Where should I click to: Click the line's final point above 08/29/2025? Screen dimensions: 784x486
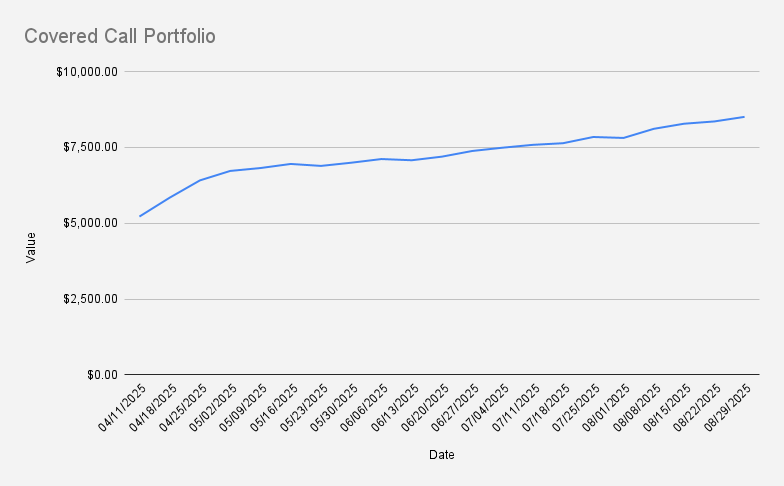pos(744,117)
